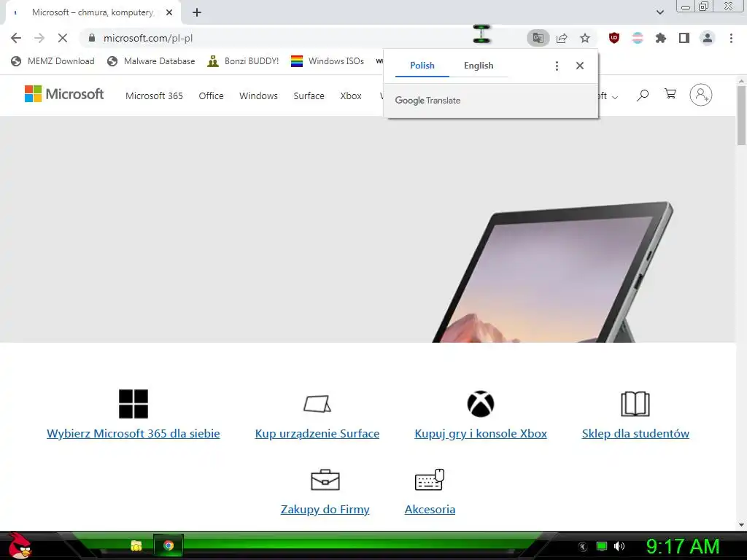747x560 pixels.
Task: Open Microsoft 365 nav item
Action: [154, 96]
